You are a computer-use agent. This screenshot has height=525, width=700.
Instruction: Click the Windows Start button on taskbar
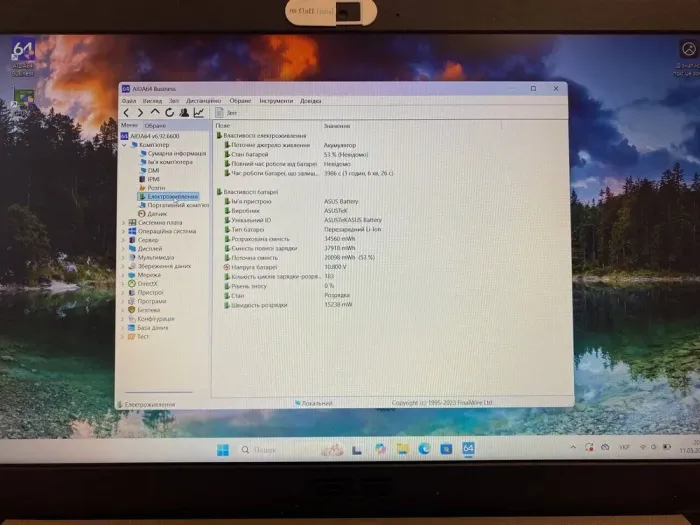[x=223, y=449]
